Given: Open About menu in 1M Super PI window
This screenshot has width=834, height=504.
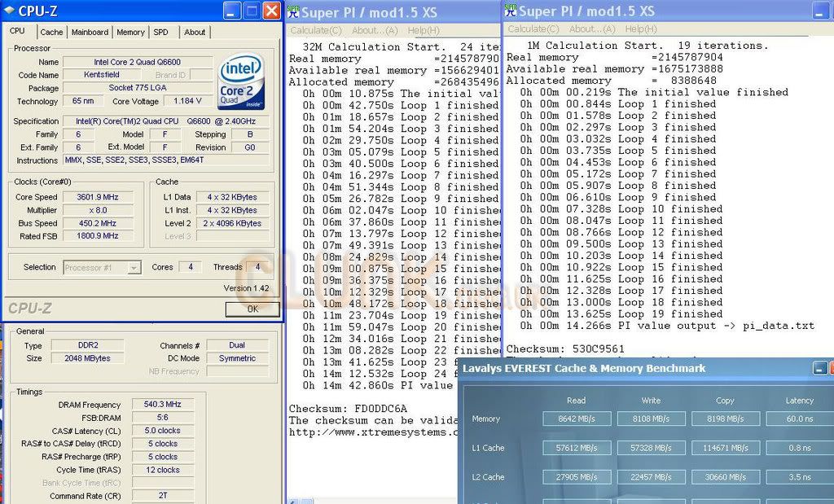Looking at the screenshot, I should click(592, 28).
